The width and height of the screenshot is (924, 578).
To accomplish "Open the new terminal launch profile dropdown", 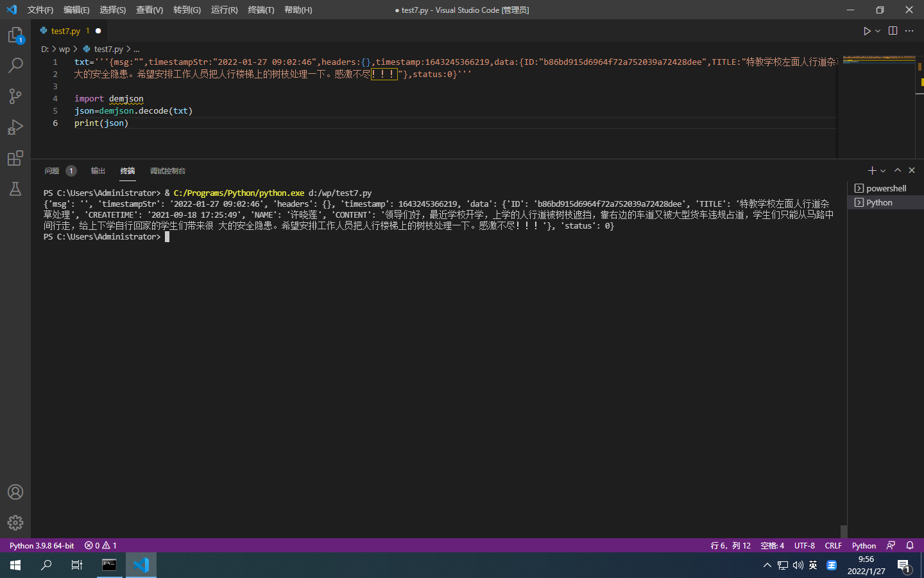I will tap(883, 171).
